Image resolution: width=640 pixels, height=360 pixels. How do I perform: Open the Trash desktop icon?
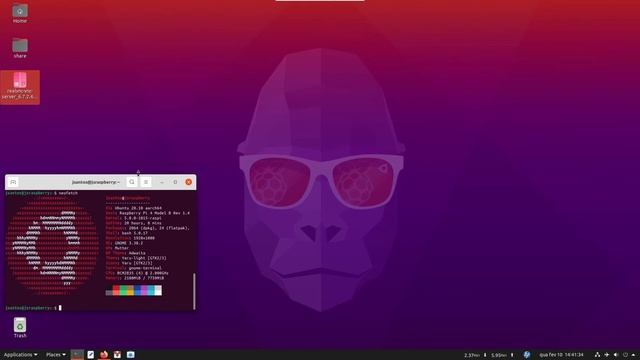tap(20, 328)
